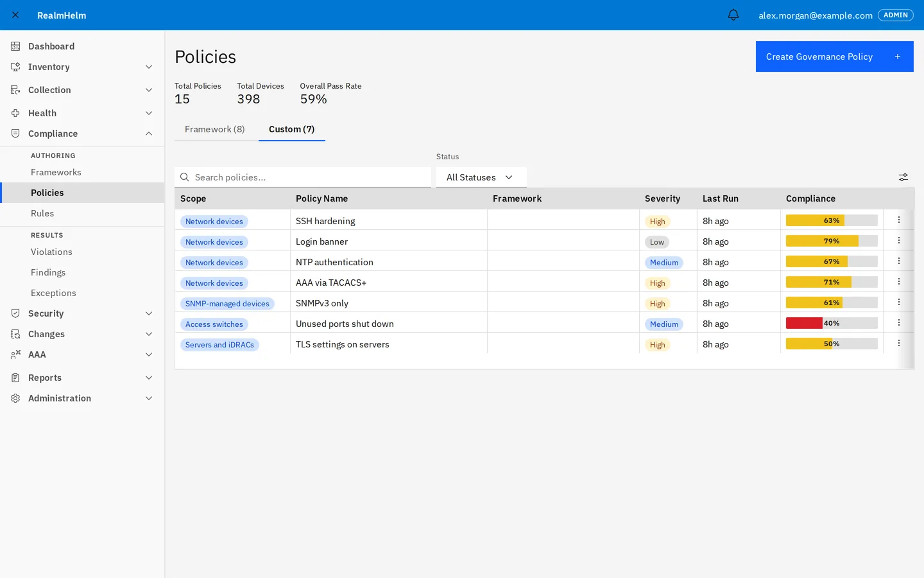Open Rules in sidebar

click(x=82, y=213)
